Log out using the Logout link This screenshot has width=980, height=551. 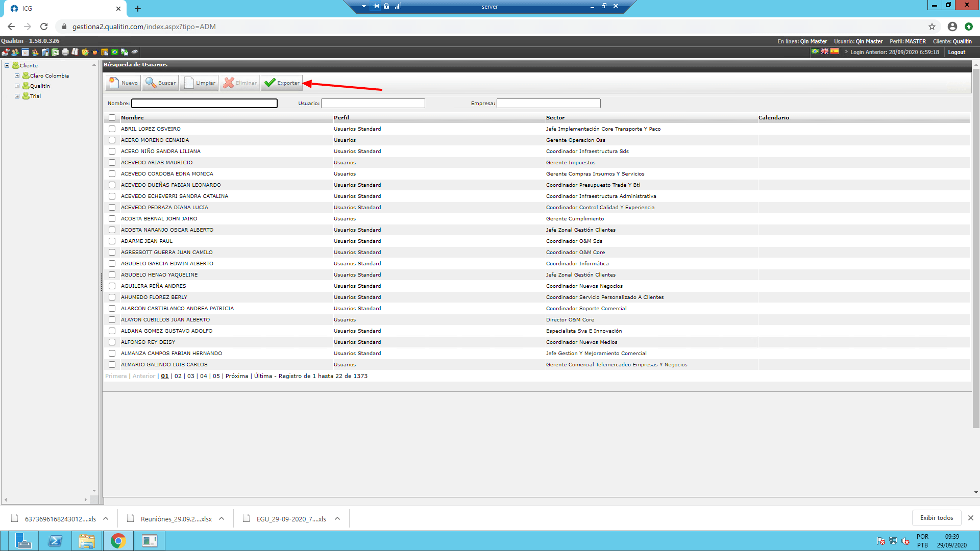(x=957, y=52)
